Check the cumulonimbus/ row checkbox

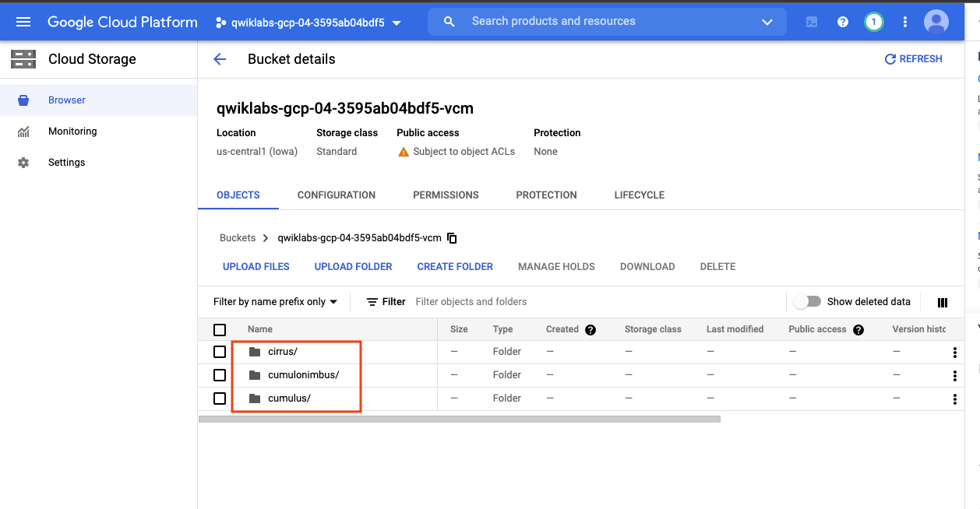[x=220, y=375]
